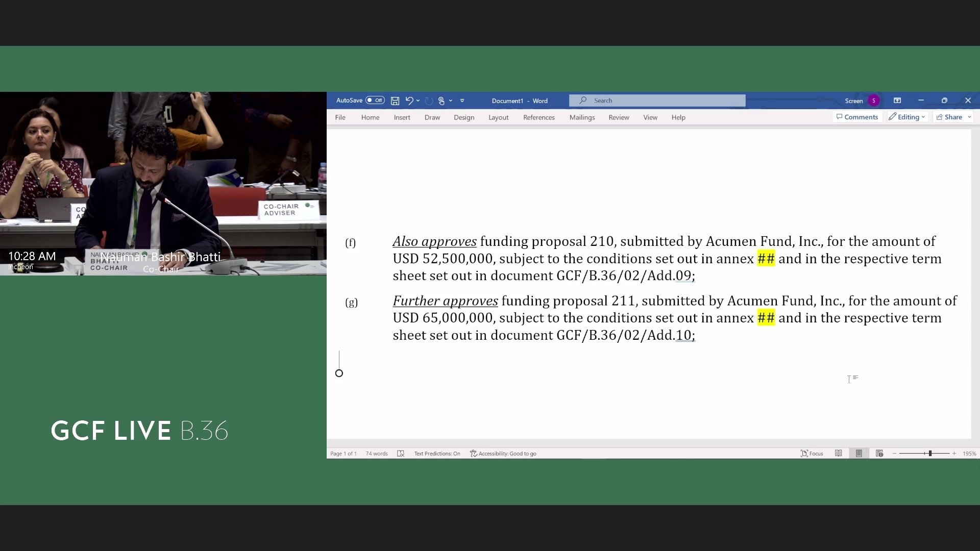The width and height of the screenshot is (980, 551).
Task: Open the Comments pane
Action: 857,117
